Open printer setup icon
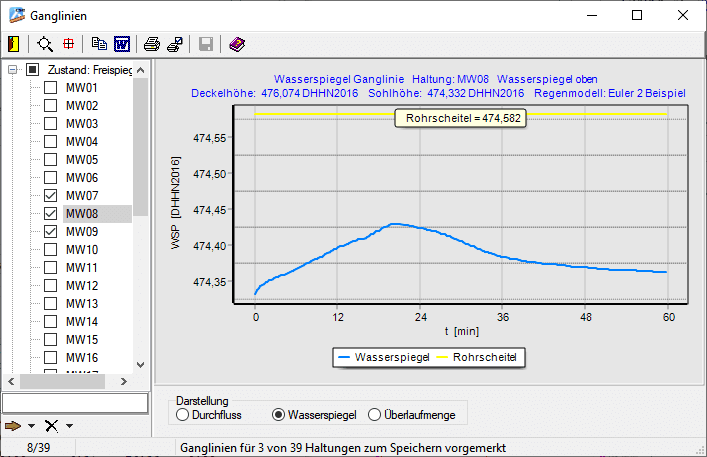Screen dimensions: 707x457 175,44
